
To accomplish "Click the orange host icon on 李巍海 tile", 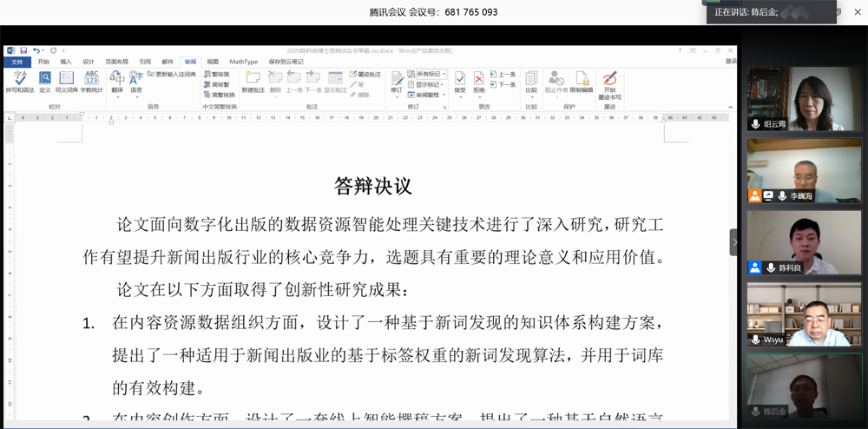I will (x=754, y=195).
